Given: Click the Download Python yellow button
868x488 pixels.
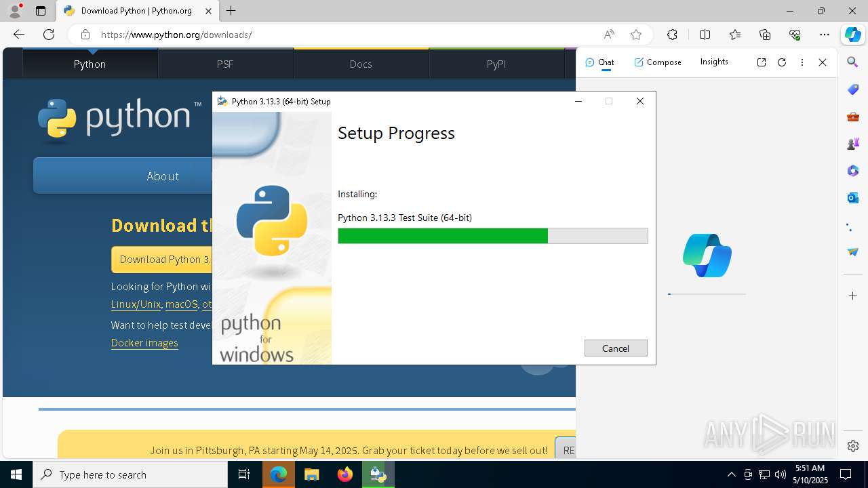Looking at the screenshot, I should 162,260.
